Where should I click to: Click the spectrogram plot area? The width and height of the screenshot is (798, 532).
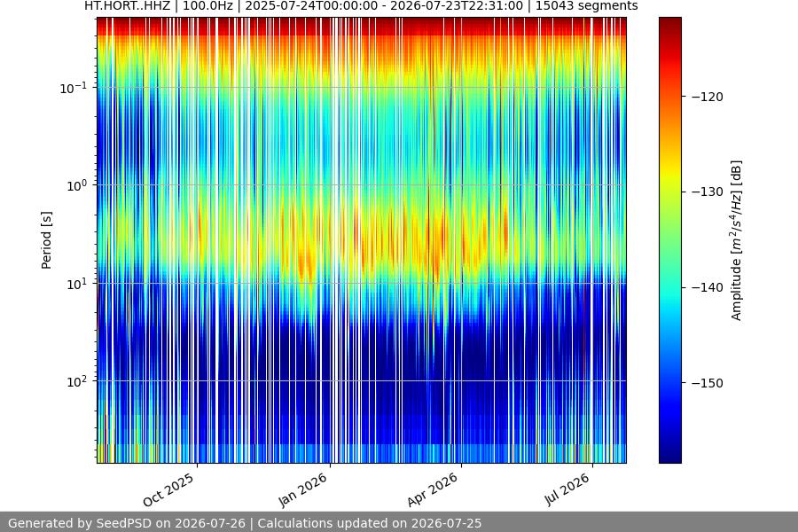(362, 240)
